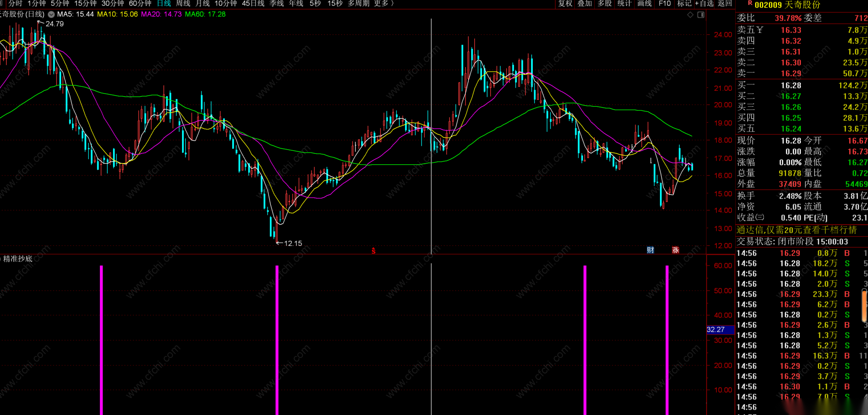
Task: Click the 财 financial marker on chart
Action: pos(650,250)
